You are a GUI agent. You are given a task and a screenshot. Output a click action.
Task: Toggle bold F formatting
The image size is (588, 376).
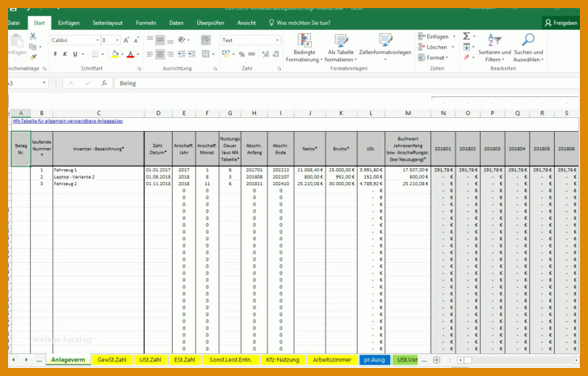[x=55, y=54]
